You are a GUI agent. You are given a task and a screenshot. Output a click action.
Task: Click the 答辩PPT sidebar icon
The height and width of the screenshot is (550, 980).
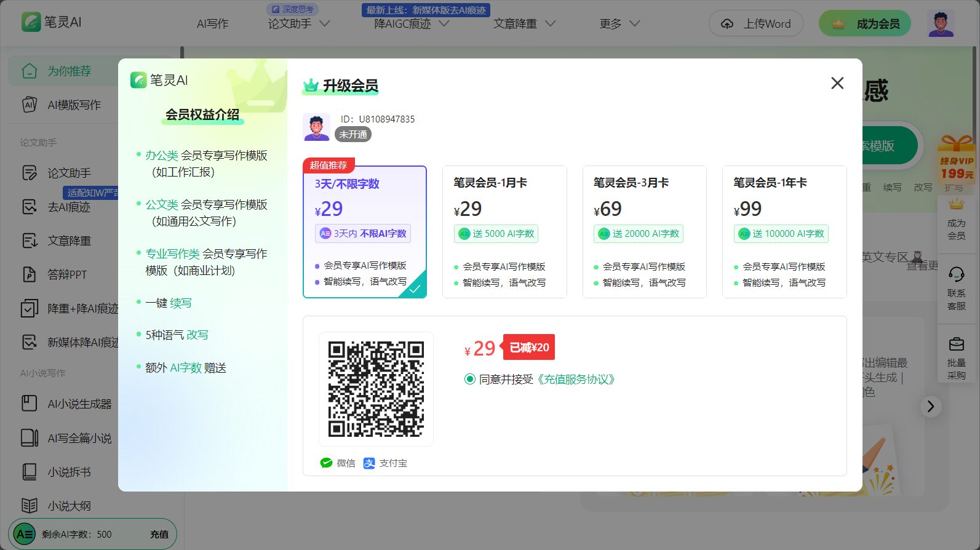(30, 274)
